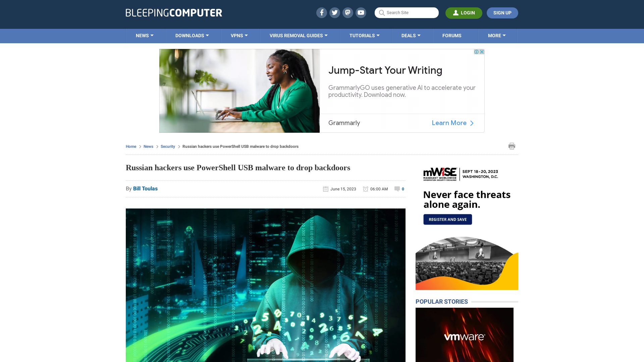The image size is (644, 362).
Task: Visit BleepingComputer Mastodon page
Action: [x=347, y=12]
